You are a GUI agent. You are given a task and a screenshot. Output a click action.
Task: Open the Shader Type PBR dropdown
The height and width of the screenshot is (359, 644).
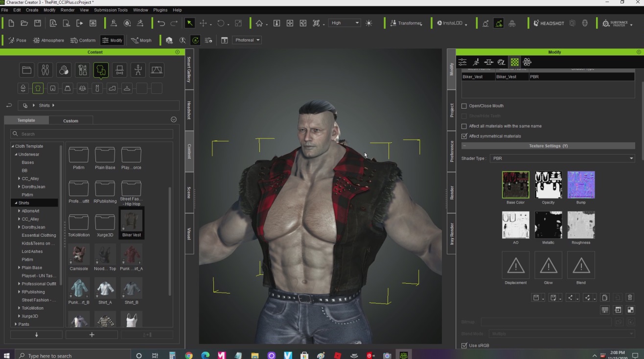click(x=563, y=158)
